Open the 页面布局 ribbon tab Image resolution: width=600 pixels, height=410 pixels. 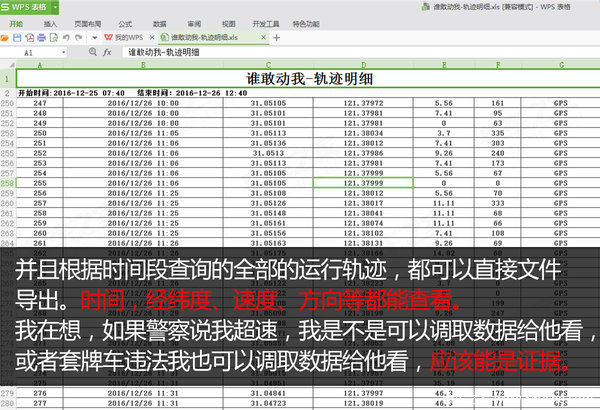(x=88, y=21)
